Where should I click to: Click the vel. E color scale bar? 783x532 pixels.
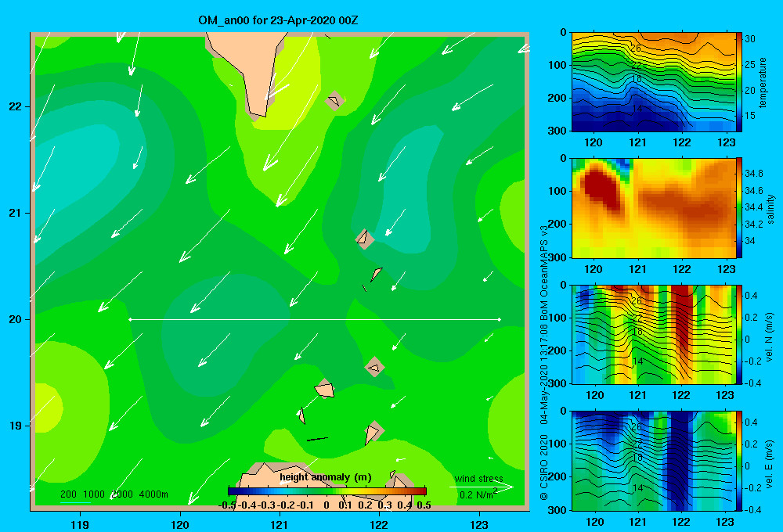pos(739,461)
